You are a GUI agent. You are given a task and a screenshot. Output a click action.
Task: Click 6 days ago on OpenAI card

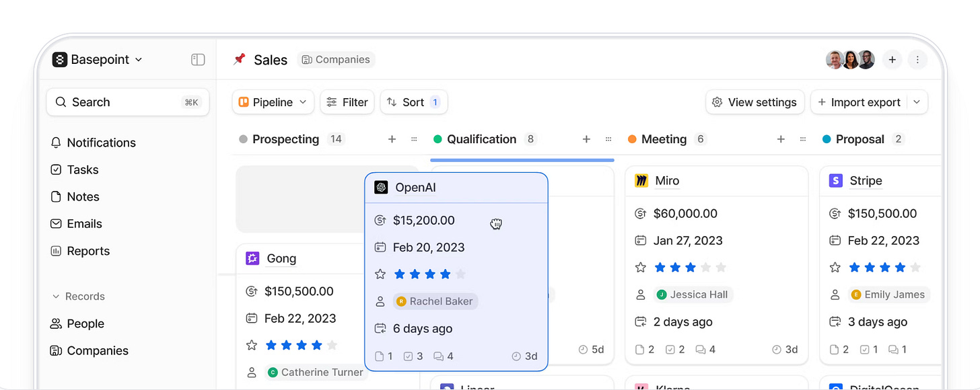click(423, 329)
